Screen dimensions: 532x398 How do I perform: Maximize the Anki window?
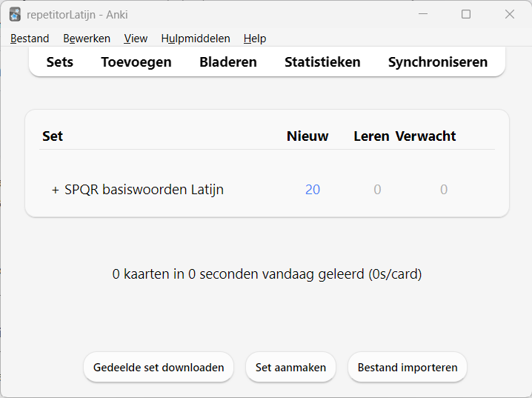pyautogui.click(x=466, y=14)
